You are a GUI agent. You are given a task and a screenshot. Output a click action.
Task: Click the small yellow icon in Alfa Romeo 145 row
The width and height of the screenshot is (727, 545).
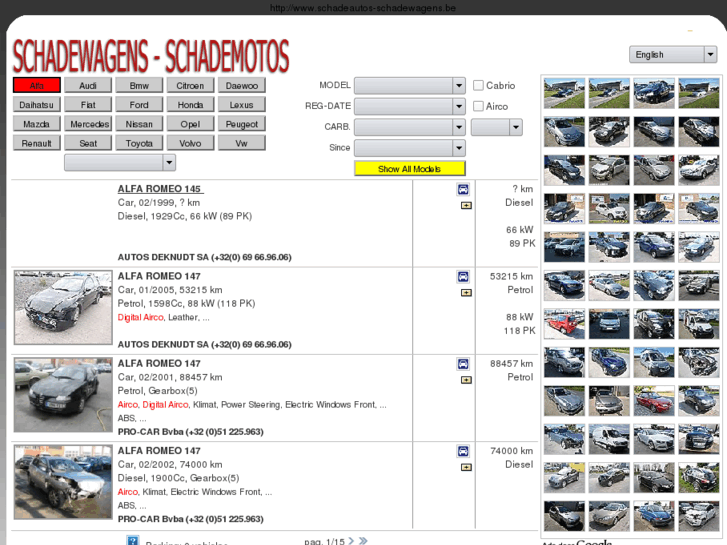466,205
